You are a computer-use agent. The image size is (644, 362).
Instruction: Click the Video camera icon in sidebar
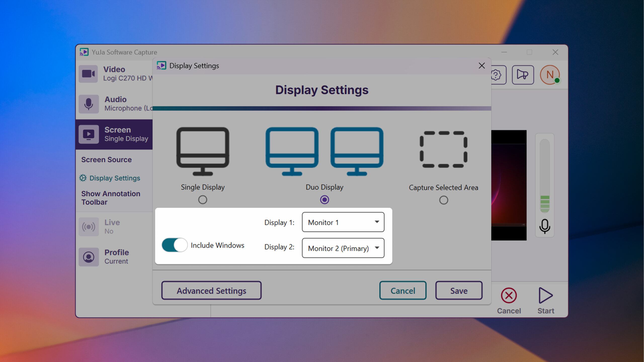pos(88,74)
